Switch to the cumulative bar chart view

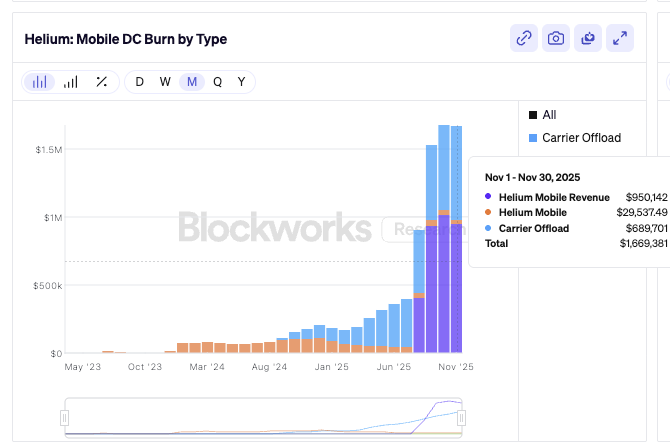click(70, 82)
